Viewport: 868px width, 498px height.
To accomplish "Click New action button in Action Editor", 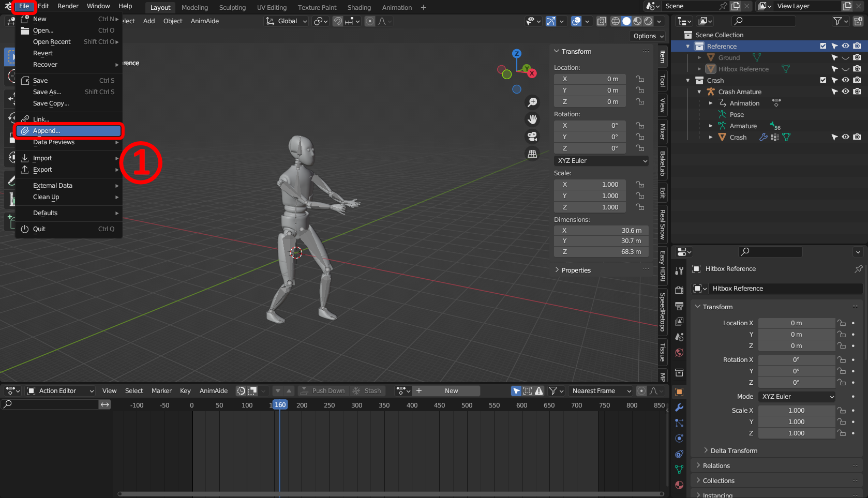I will (451, 391).
